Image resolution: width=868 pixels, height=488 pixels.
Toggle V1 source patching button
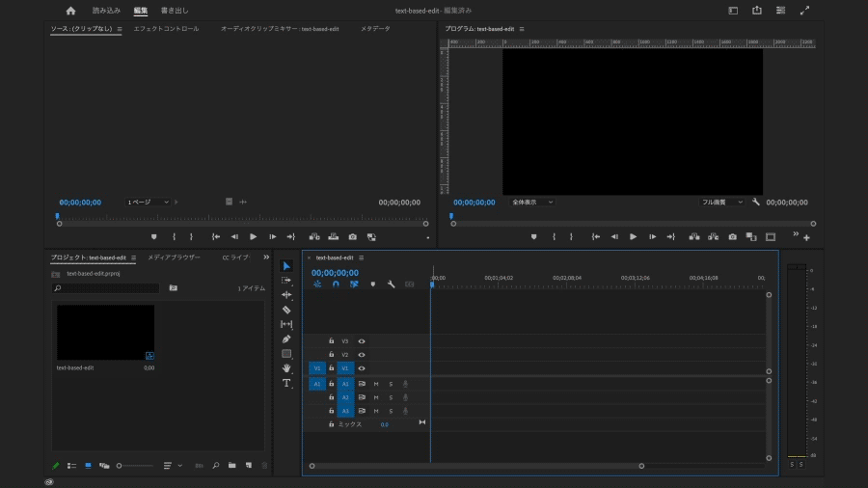(317, 368)
